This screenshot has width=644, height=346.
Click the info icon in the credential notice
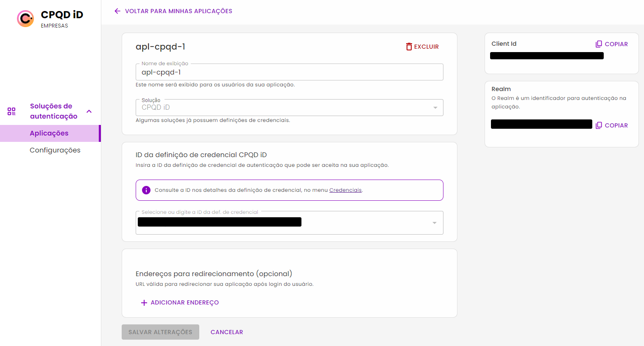pyautogui.click(x=146, y=190)
